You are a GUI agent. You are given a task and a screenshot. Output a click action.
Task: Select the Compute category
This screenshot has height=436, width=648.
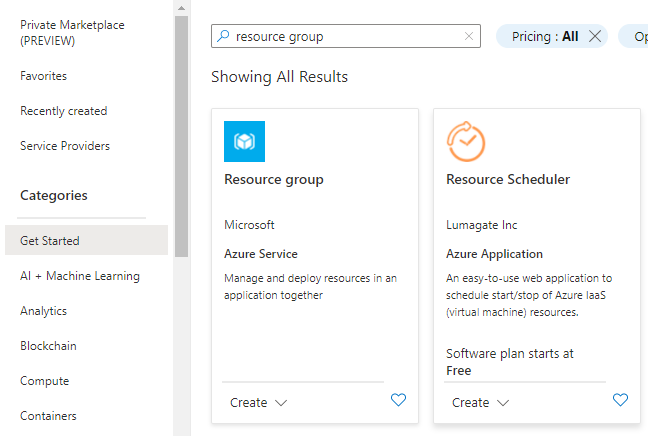(45, 381)
